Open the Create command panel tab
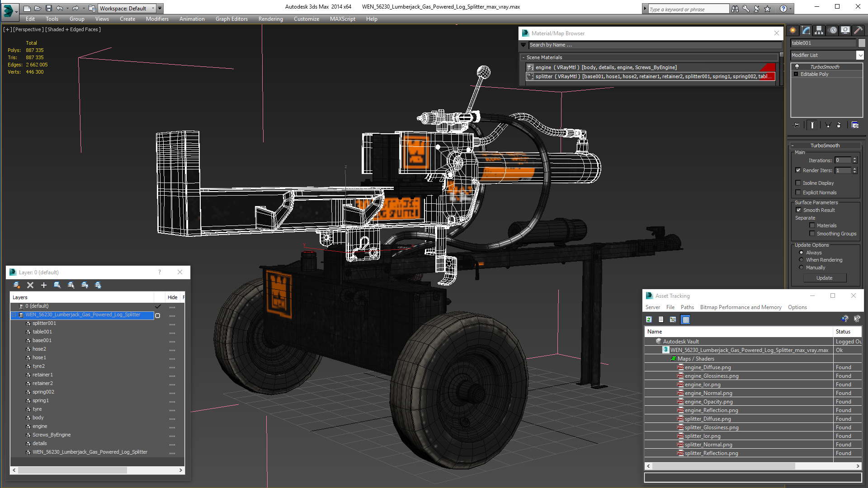This screenshot has height=488, width=868. point(793,30)
